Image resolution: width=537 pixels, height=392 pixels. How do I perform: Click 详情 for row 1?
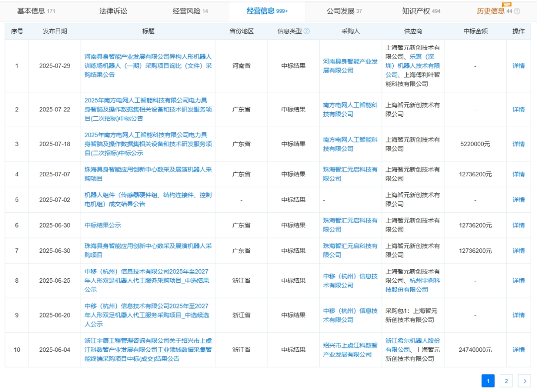click(519, 66)
